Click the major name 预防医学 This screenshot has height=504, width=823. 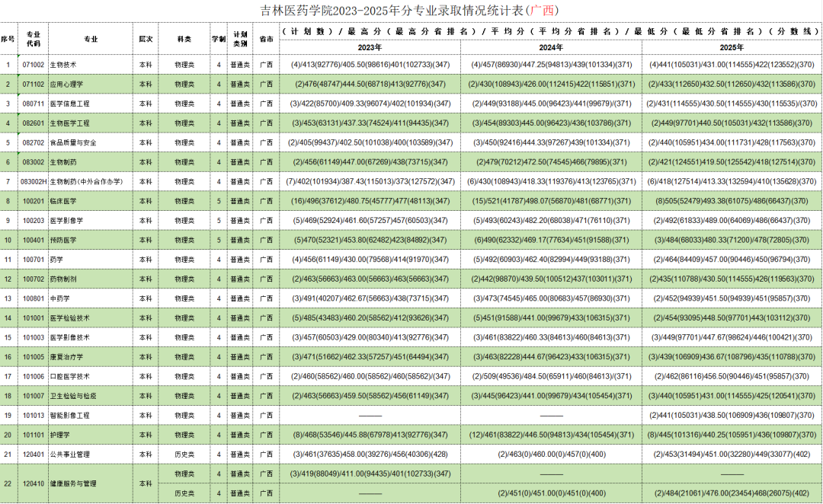63,241
